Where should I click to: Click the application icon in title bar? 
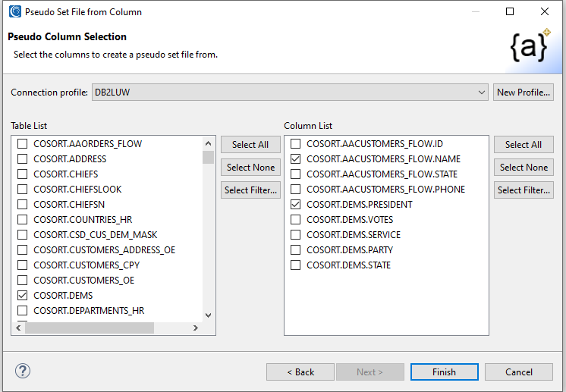14,12
